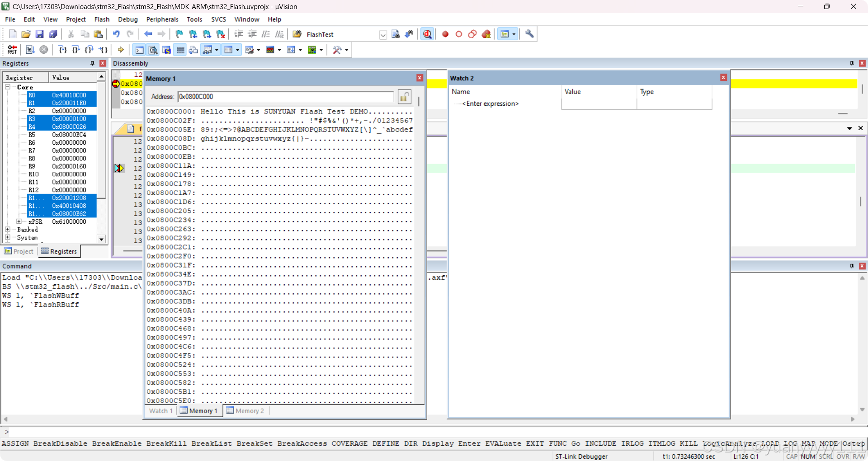Click <Enter expression> in Watch 2
The width and height of the screenshot is (868, 461).
[x=490, y=103]
